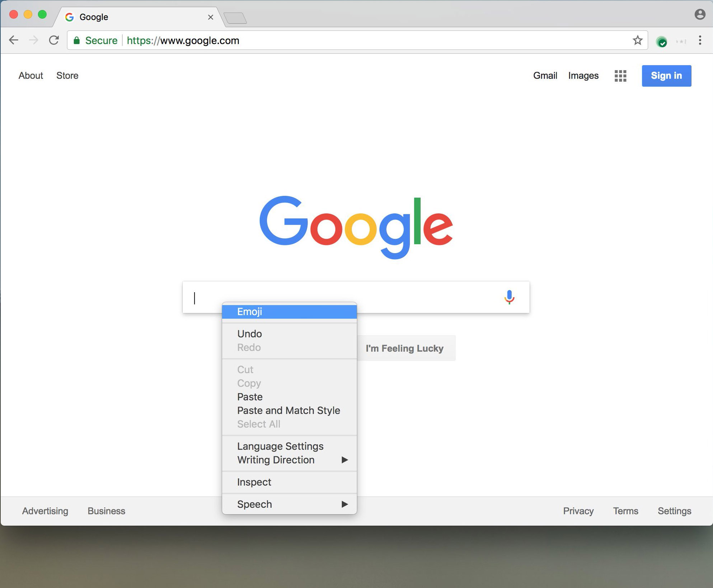Bookmark this page with the star icon
Screen dimensions: 713x588
[637, 40]
